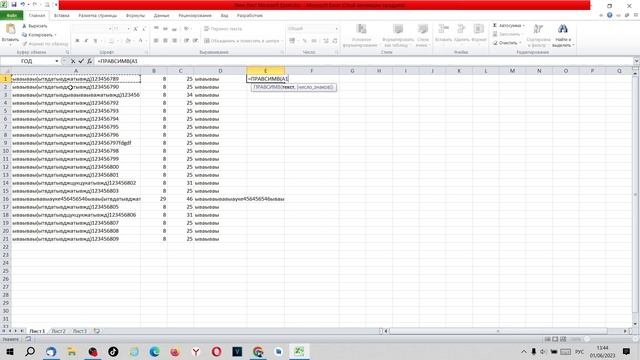This screenshot has height=360, width=640.
Task: Confirm the formula with the checkmark icon
Action: pyautogui.click(x=81, y=61)
